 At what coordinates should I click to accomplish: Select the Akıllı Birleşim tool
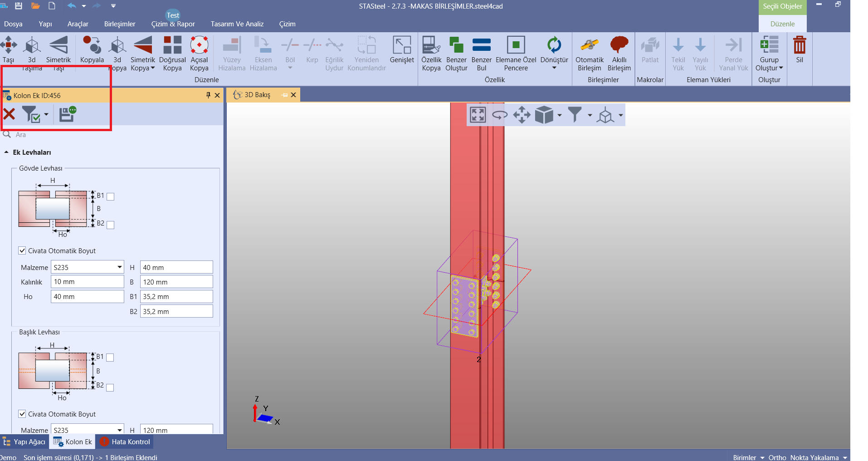[619, 46]
